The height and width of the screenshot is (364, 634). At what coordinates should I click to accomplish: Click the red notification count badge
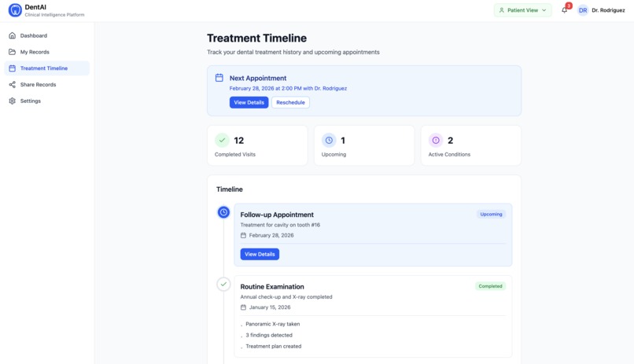[569, 6]
